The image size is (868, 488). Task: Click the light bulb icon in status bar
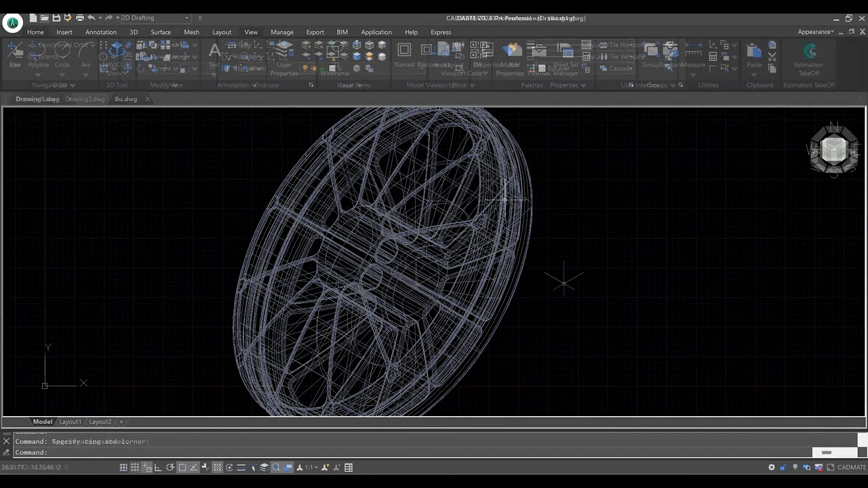click(x=795, y=467)
